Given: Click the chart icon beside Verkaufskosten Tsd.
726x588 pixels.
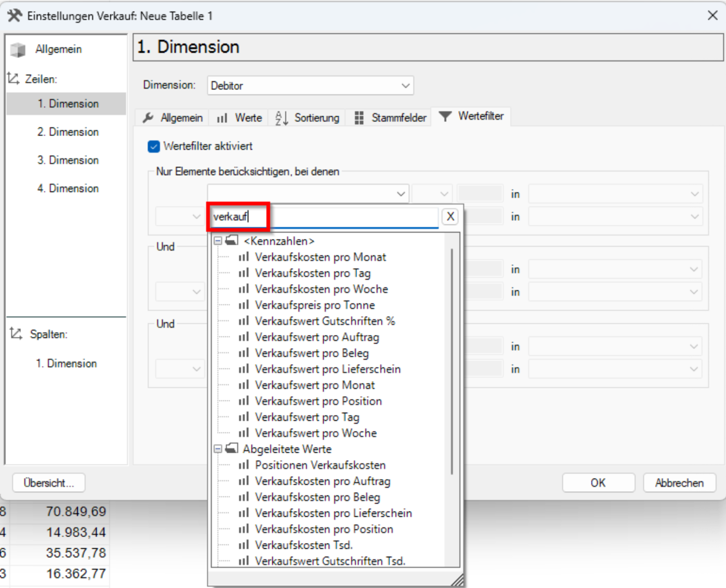Looking at the screenshot, I should coord(244,545).
